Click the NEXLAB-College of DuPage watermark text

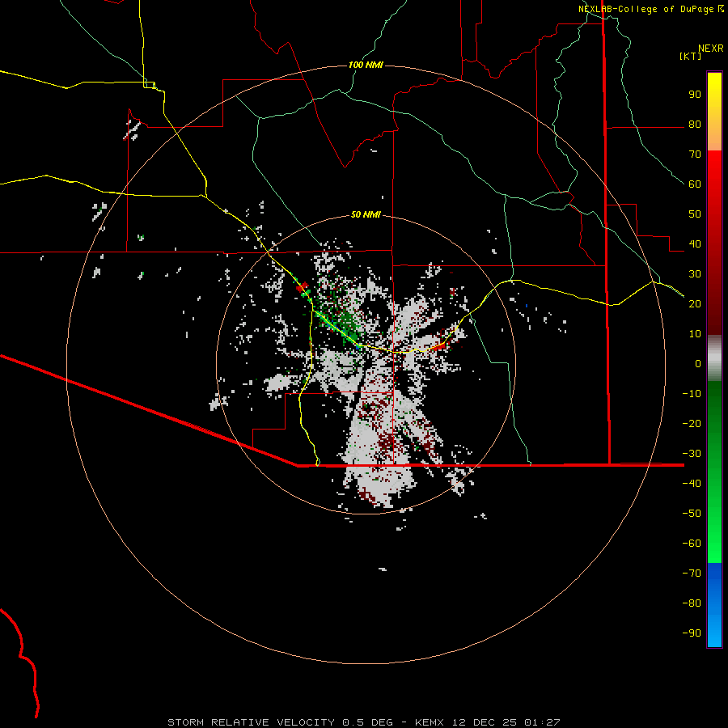[650, 9]
